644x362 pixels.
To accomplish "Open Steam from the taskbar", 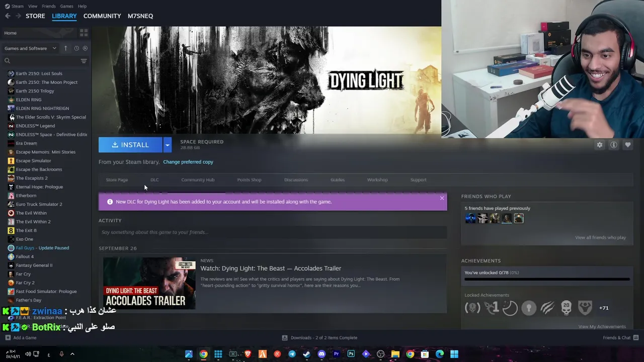I will (306, 354).
